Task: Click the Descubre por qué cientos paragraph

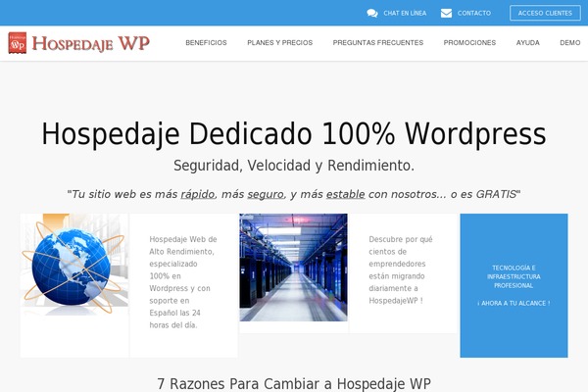Action: pyautogui.click(x=401, y=269)
